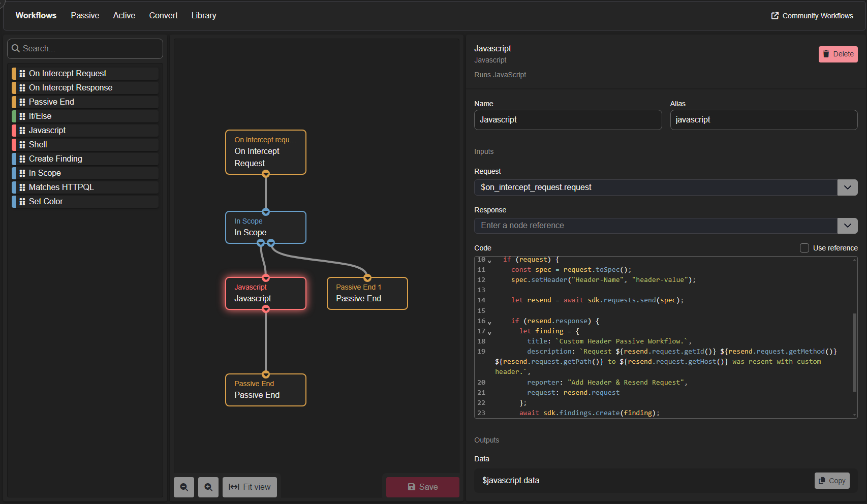Switch to the Convert tab
Viewport: 867px width, 504px height.
point(163,16)
